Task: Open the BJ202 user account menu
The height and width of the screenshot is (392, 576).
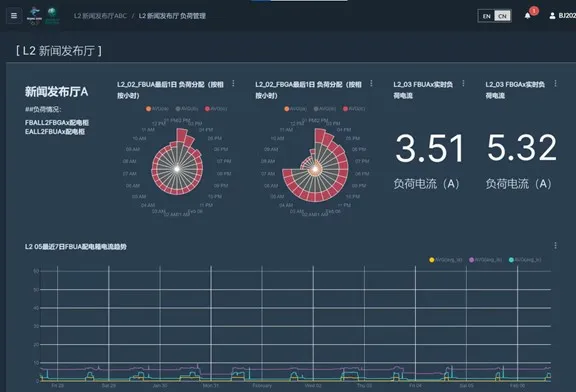Action: coord(562,16)
